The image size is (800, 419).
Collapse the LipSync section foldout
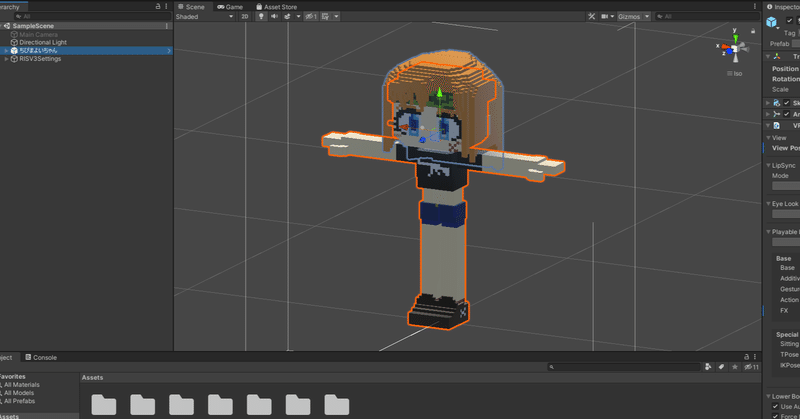pyautogui.click(x=768, y=165)
